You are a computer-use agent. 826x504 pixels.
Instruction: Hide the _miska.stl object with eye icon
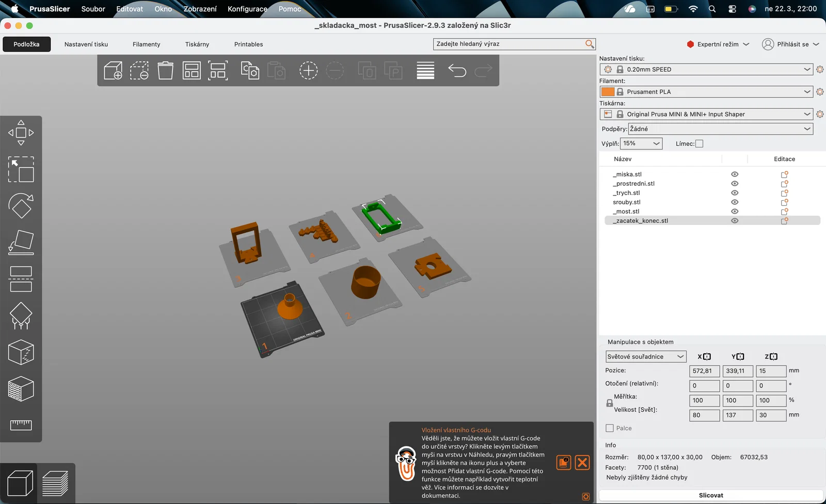pyautogui.click(x=735, y=174)
